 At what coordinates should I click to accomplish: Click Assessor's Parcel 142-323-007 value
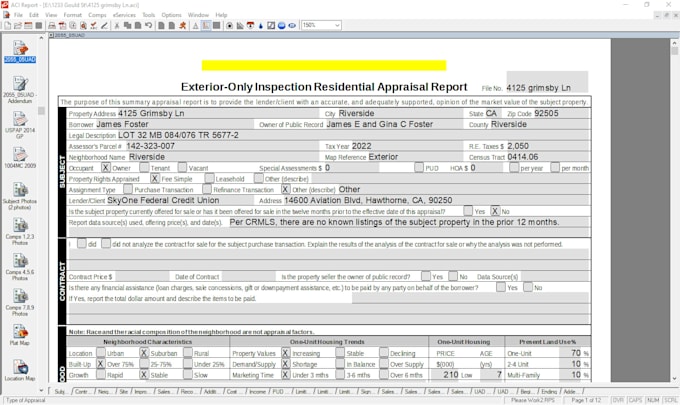(x=150, y=146)
